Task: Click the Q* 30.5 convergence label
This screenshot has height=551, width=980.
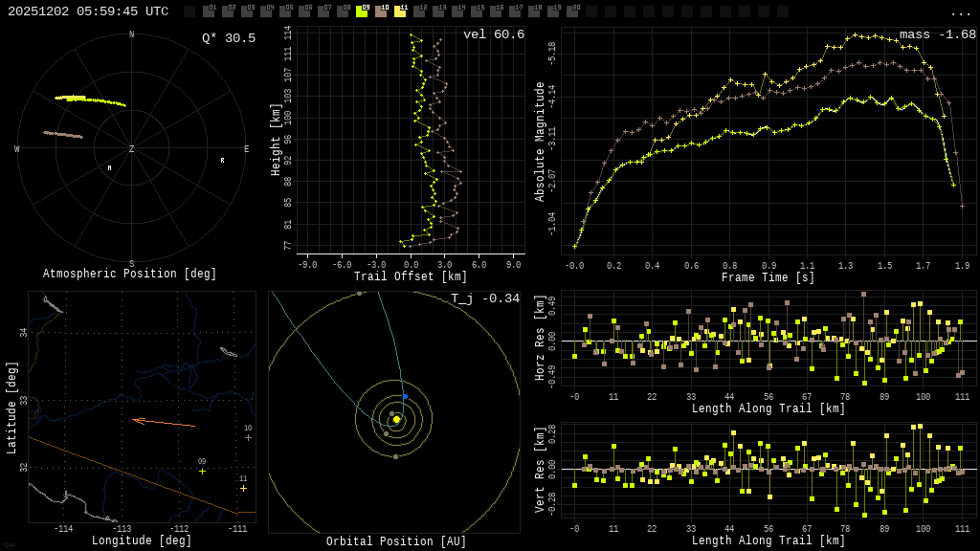Action: (x=229, y=38)
